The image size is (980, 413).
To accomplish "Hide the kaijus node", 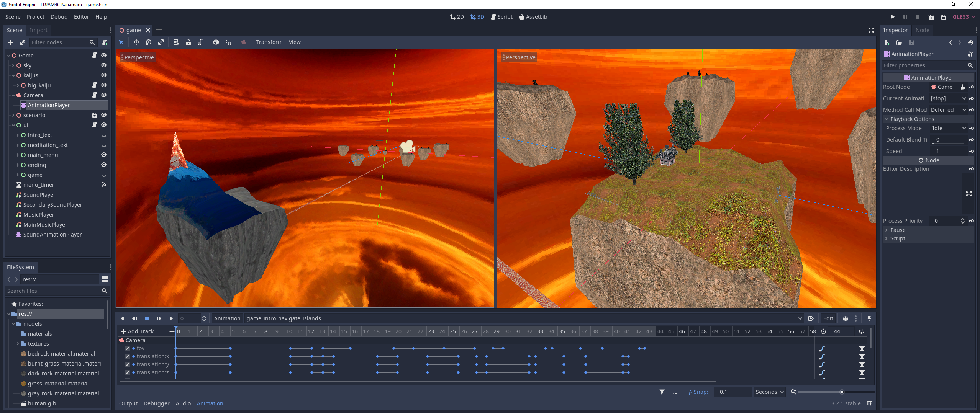I will pos(104,75).
